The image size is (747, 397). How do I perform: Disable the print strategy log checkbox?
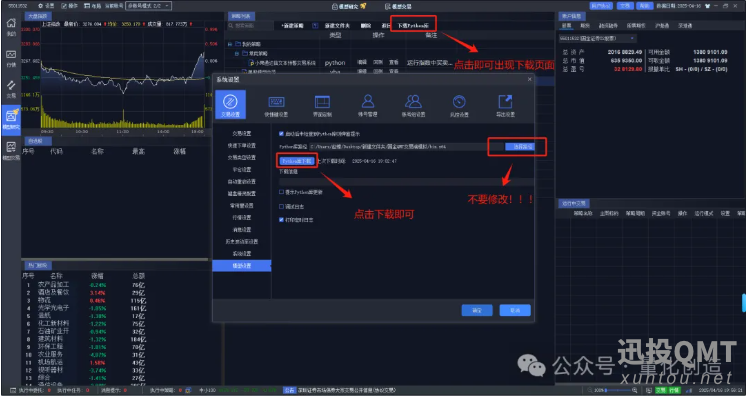point(281,220)
